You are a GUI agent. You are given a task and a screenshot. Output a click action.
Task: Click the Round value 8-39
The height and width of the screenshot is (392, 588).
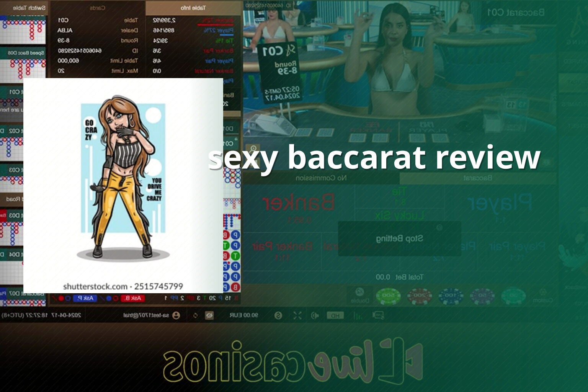64,40
